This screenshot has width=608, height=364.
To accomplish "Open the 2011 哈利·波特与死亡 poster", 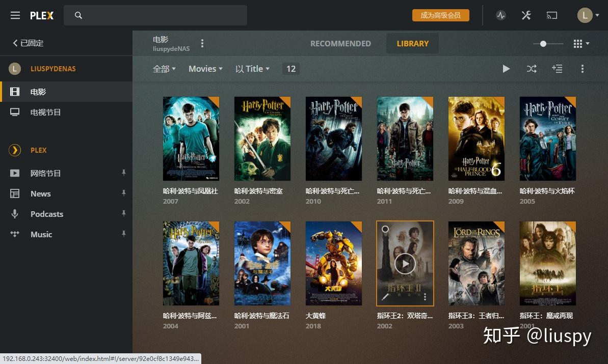I will (x=405, y=138).
